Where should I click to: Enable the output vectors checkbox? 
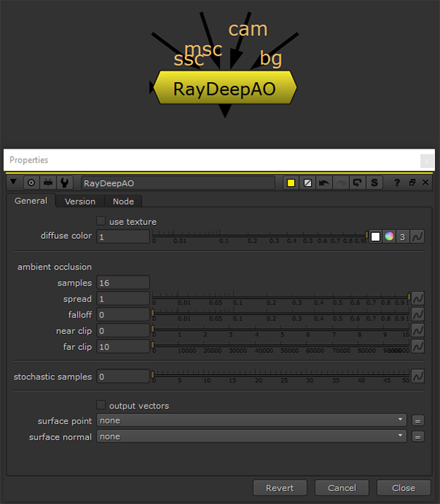(x=101, y=405)
